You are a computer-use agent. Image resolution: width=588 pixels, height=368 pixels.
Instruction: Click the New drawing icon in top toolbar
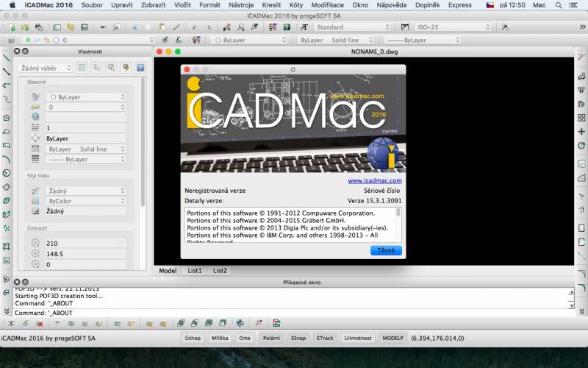click(x=12, y=27)
